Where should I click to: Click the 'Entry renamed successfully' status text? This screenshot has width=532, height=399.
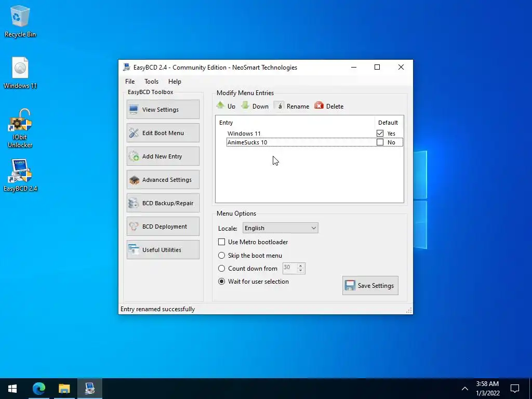click(158, 309)
